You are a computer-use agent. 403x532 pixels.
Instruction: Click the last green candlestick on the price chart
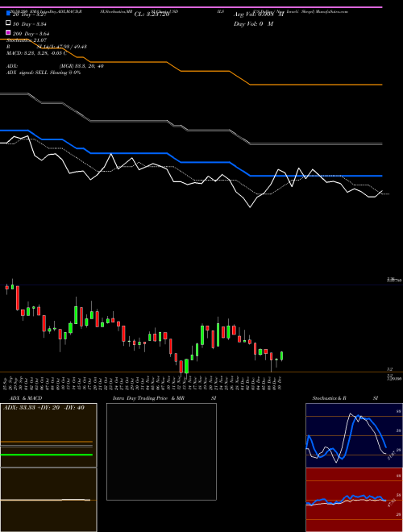click(281, 356)
